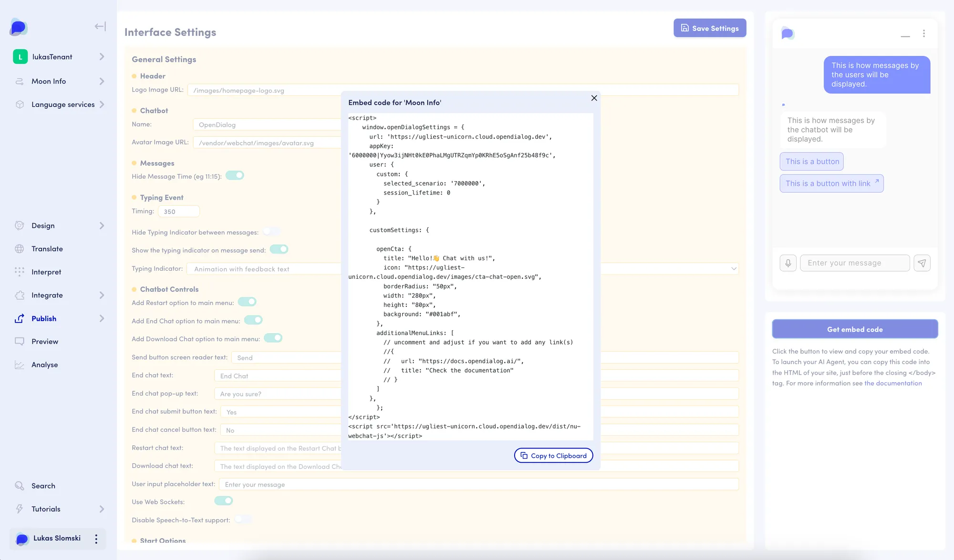Click the Preview chat bubble icon

coord(20,341)
